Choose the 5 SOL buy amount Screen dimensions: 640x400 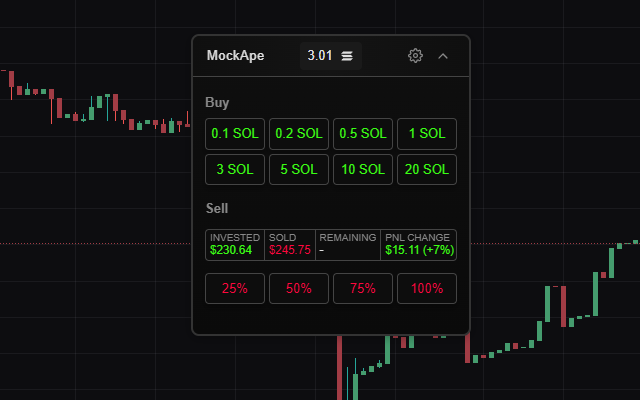pyautogui.click(x=298, y=169)
